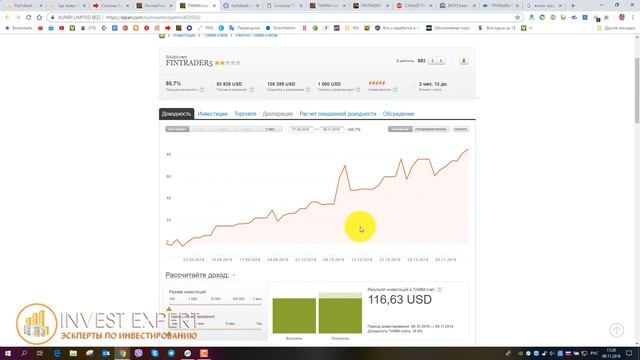The height and width of the screenshot is (360, 640).
Task: Switch to the Инвестиции tab
Action: pos(212,114)
